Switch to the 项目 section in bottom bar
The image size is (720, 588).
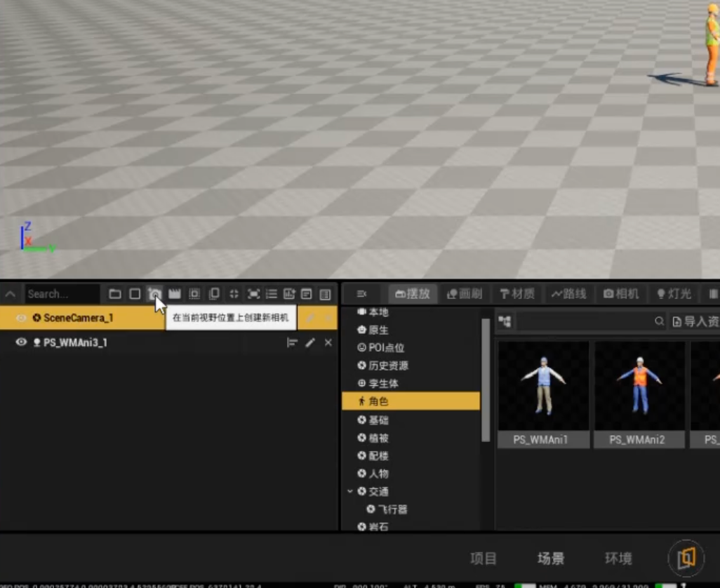(x=484, y=558)
